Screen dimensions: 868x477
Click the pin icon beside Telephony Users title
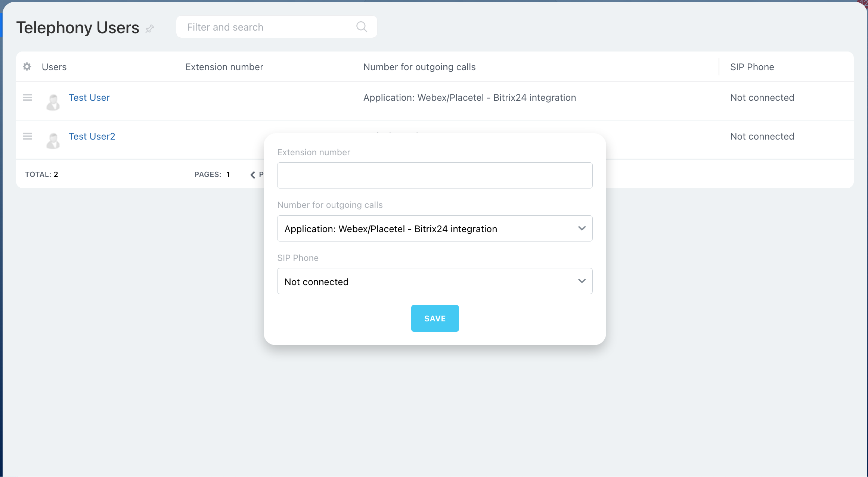click(150, 29)
